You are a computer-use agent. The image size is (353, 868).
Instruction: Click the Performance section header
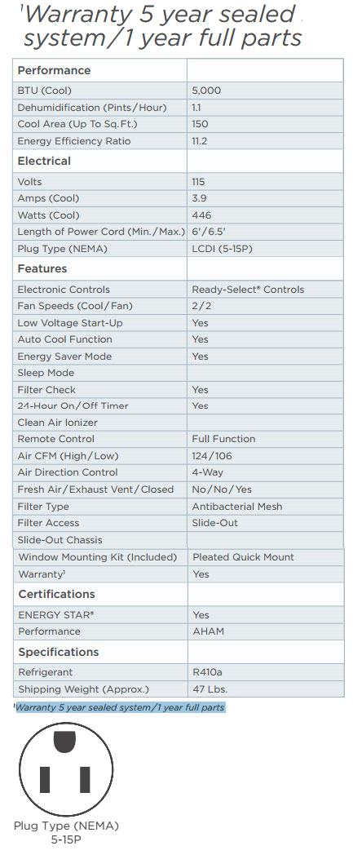point(54,70)
